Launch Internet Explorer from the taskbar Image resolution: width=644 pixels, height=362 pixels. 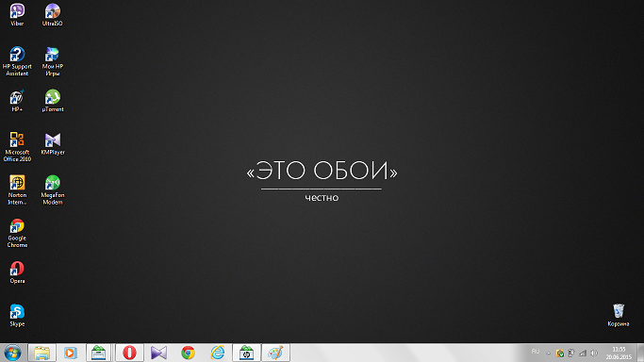pyautogui.click(x=217, y=353)
